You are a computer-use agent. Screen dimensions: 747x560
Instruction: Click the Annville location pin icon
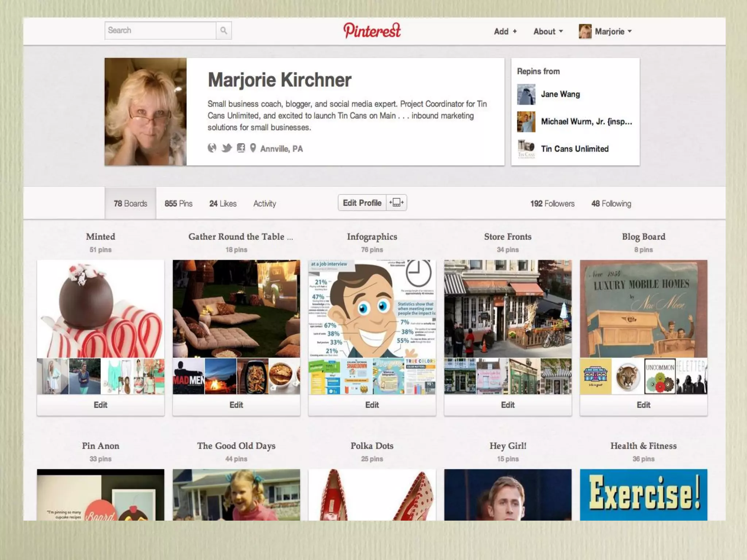pos(253,148)
